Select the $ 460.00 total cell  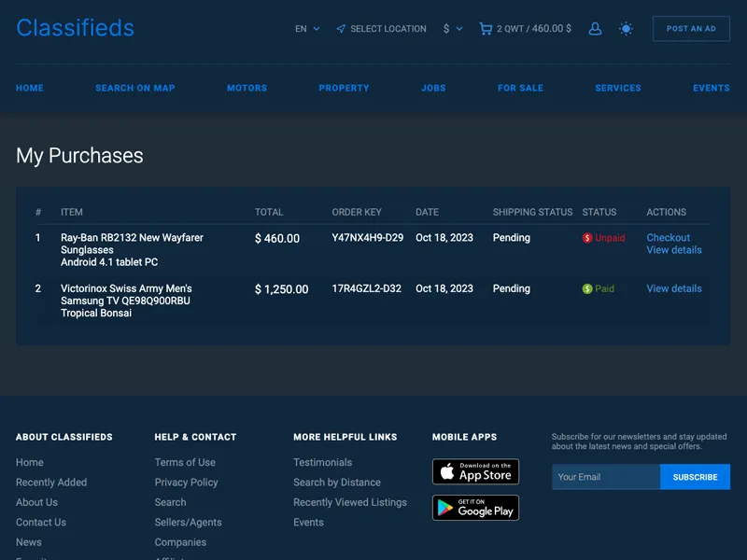[x=277, y=239]
